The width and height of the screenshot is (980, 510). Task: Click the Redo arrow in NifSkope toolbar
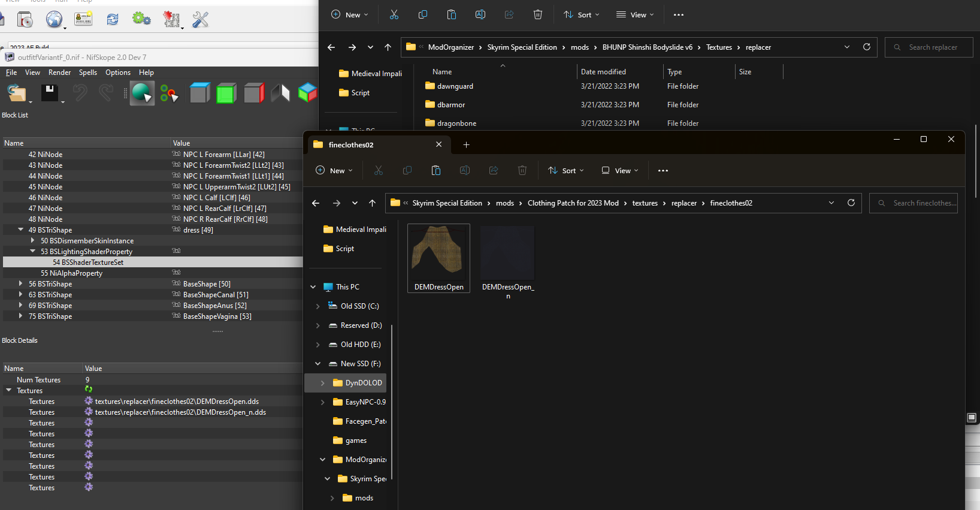tap(105, 93)
